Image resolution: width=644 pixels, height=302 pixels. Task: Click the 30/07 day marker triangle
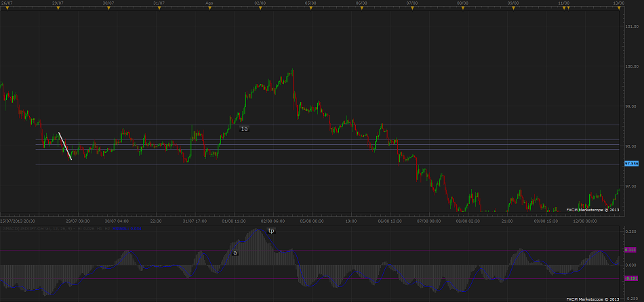pyautogui.click(x=107, y=7)
